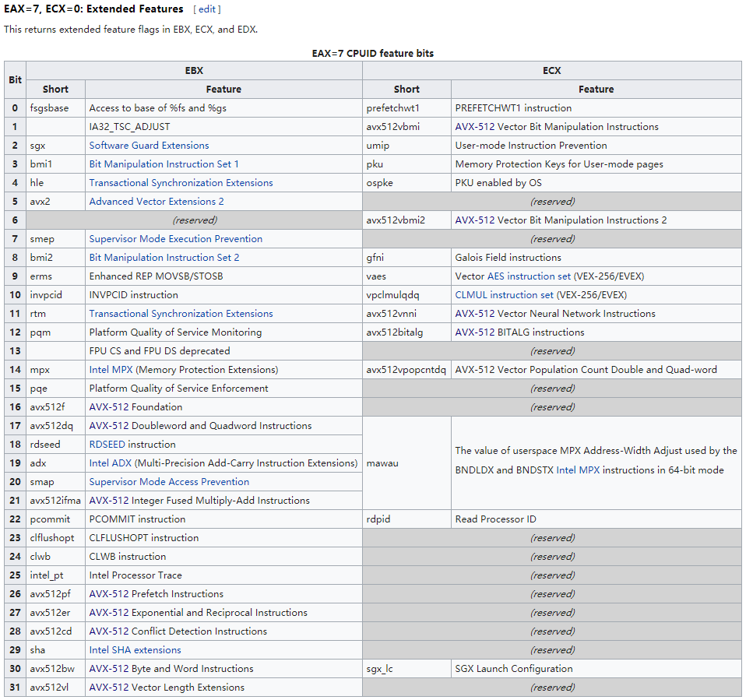The image size is (753, 700).
Task: Follow the Transactional Synchronization Extensions link in hle row
Action: (181, 183)
